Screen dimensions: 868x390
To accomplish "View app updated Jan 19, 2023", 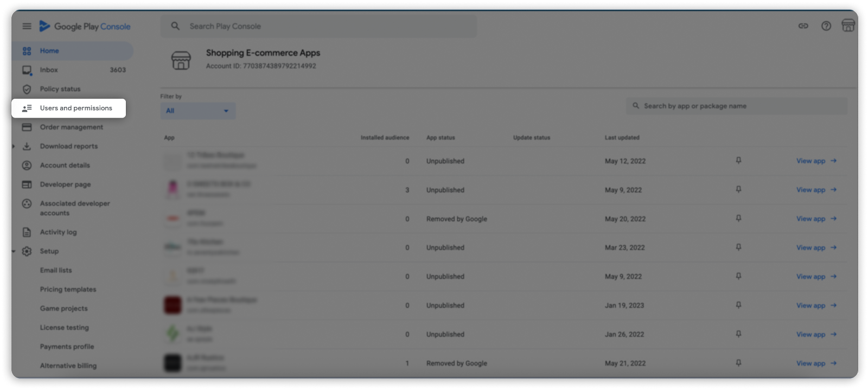I will (x=816, y=305).
